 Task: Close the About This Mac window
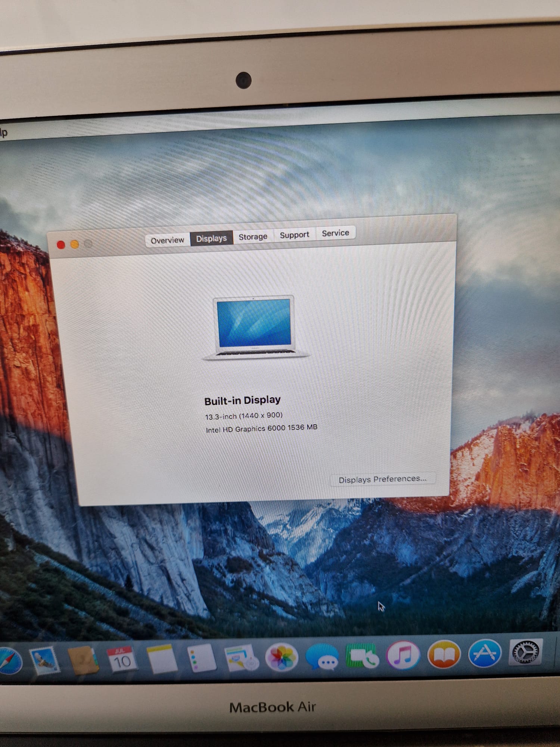pos(61,245)
